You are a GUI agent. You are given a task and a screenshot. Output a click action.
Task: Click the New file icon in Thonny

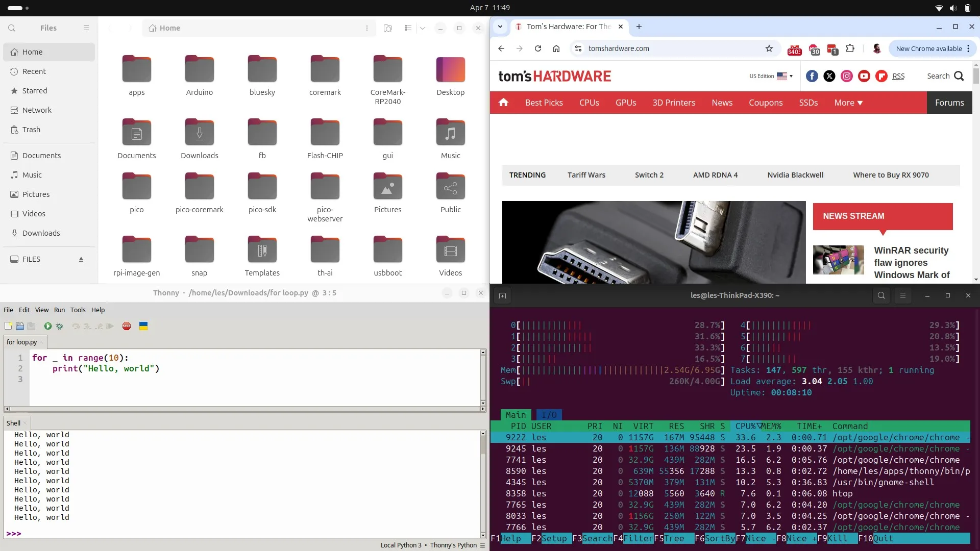tap(8, 326)
